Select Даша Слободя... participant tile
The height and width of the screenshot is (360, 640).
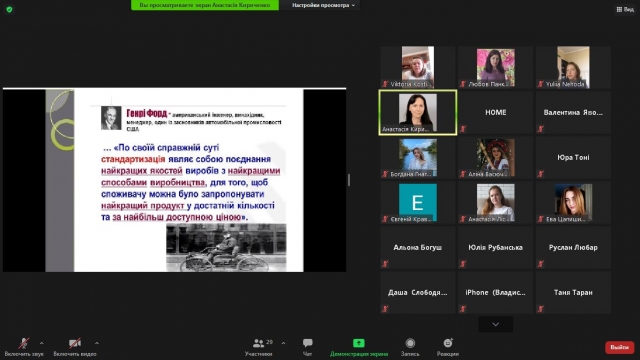[418, 293]
